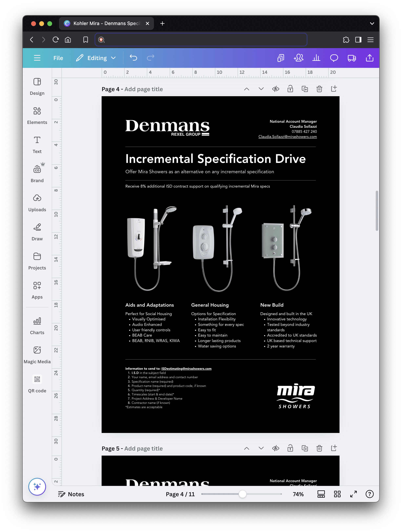Click the zoom slider handle

243,494
